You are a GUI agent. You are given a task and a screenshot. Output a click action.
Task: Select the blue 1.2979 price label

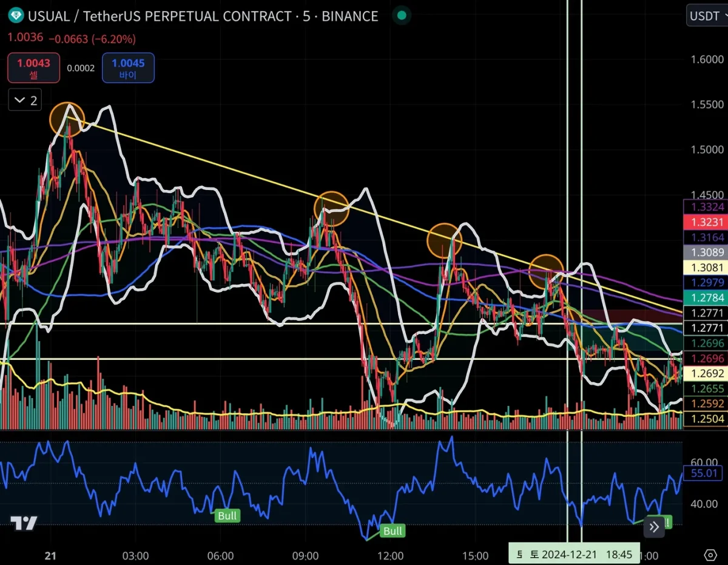coord(706,282)
